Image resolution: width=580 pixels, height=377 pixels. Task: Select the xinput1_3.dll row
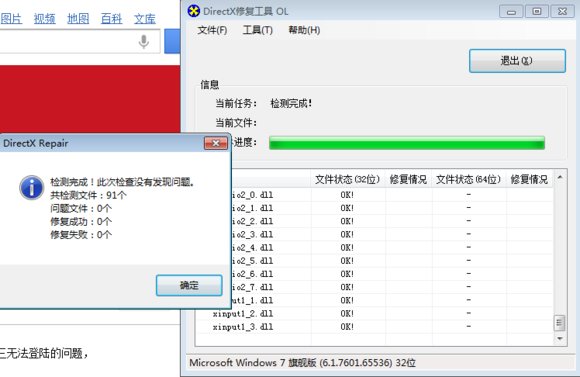pos(374,327)
